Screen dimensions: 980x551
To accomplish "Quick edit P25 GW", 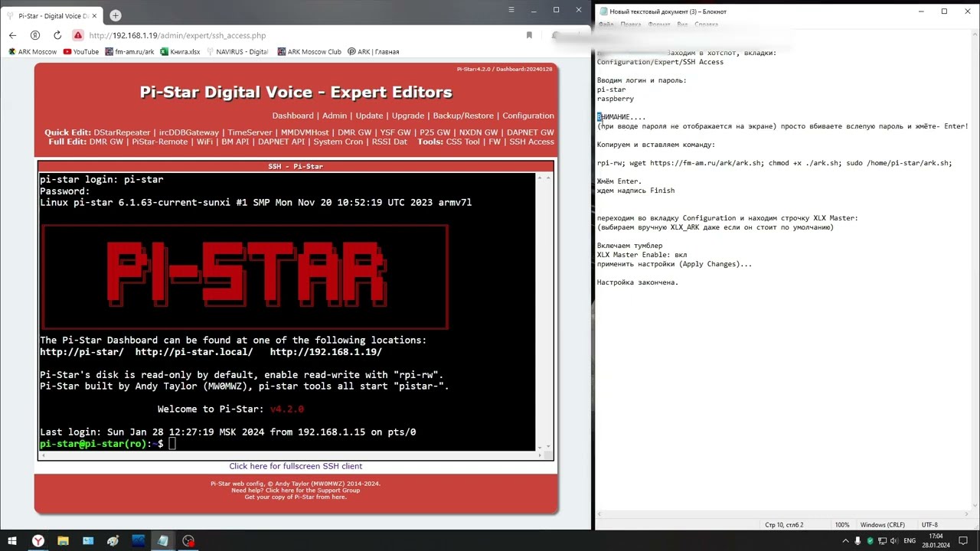I will click(x=435, y=132).
